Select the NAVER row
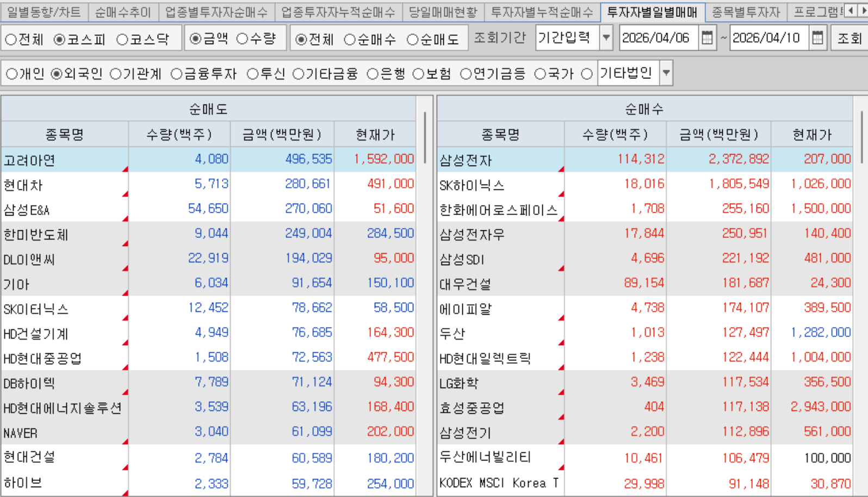Viewport: 868px width, 497px height. [208, 433]
